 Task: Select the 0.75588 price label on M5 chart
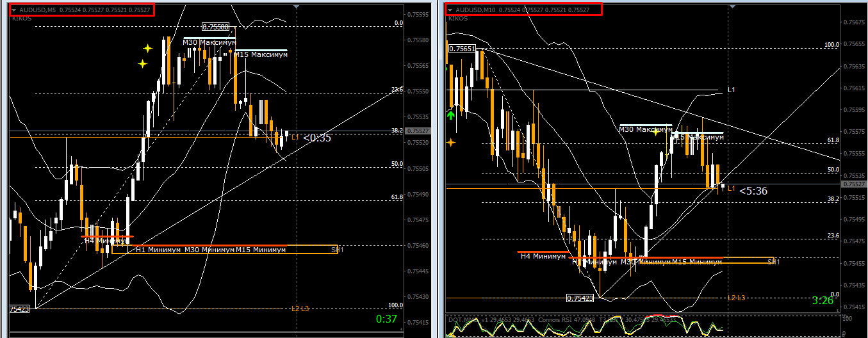click(215, 27)
